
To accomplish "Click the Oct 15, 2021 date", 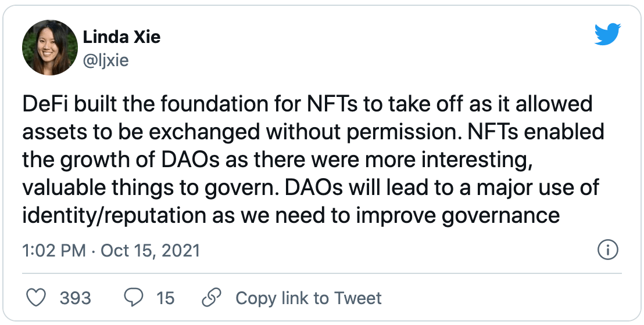I will pyautogui.click(x=150, y=251).
